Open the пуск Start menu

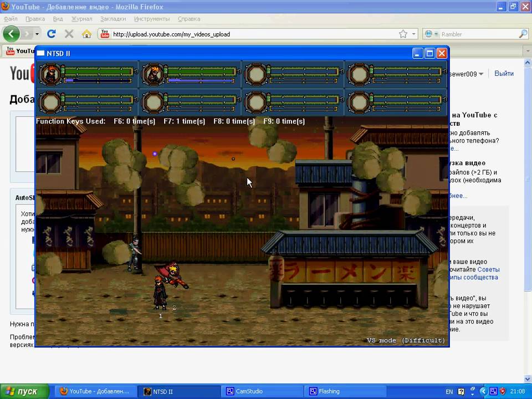[x=25, y=391]
